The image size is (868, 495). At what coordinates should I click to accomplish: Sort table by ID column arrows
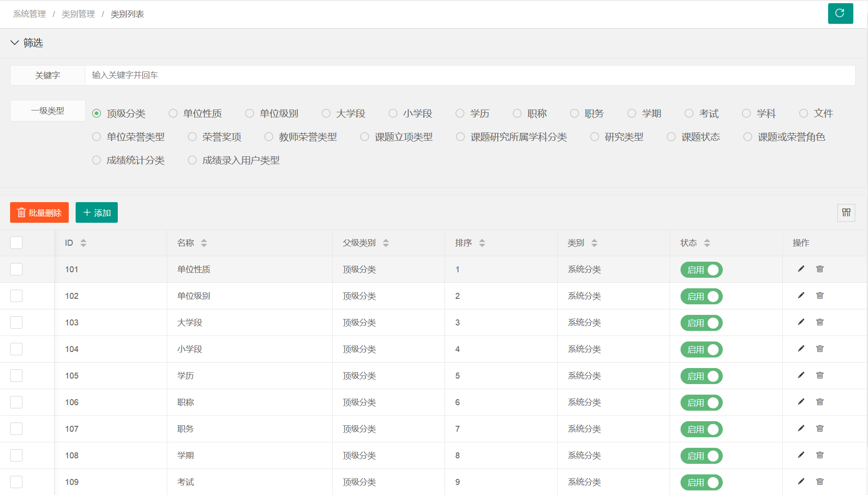[x=83, y=243]
